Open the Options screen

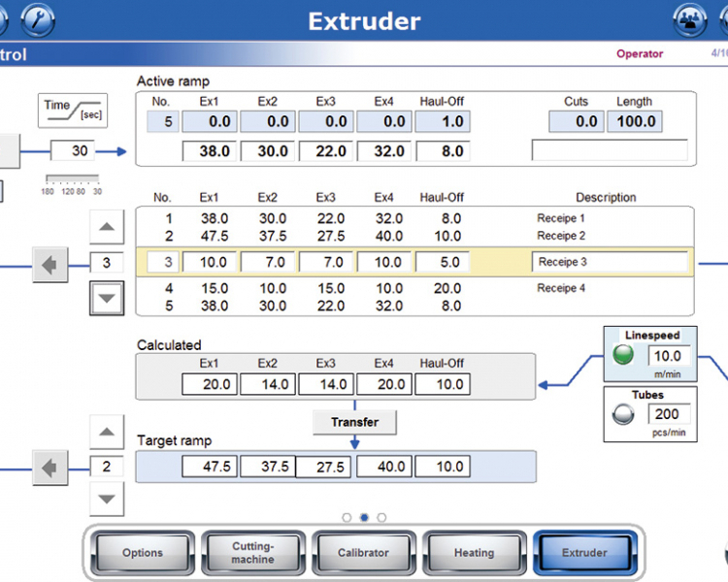tap(142, 553)
